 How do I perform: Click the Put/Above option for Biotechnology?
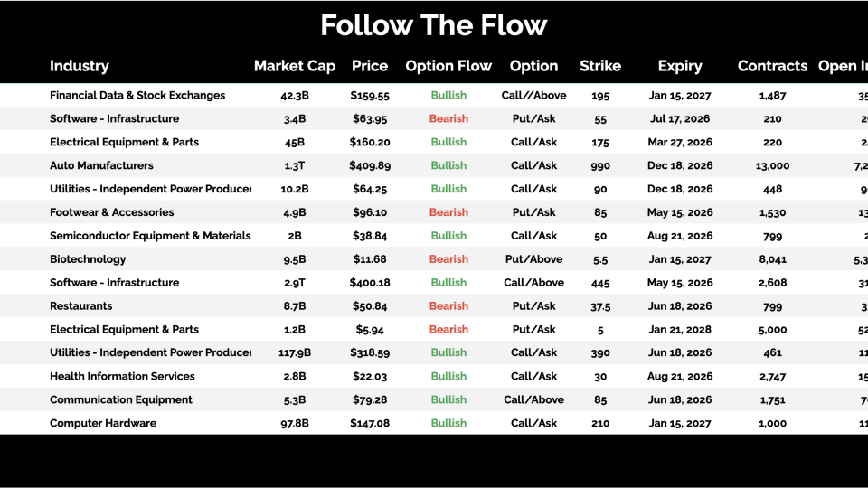pos(533,259)
